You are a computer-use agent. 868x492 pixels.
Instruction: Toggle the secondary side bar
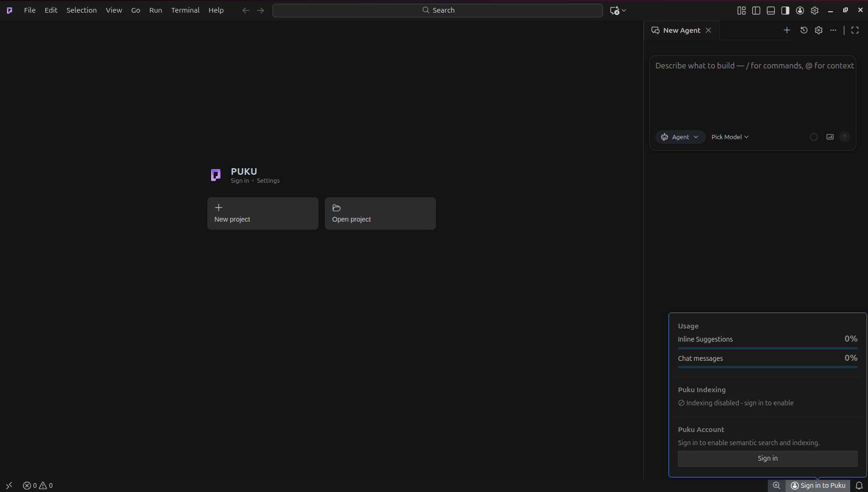[785, 10]
